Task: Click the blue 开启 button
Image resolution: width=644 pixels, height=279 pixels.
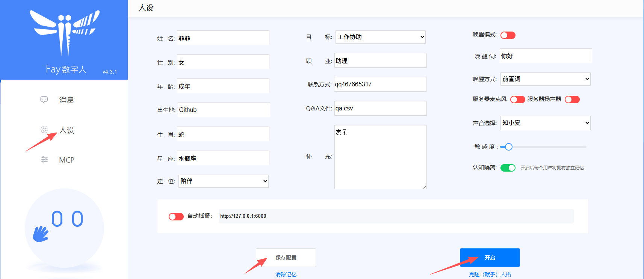Action: tap(490, 258)
